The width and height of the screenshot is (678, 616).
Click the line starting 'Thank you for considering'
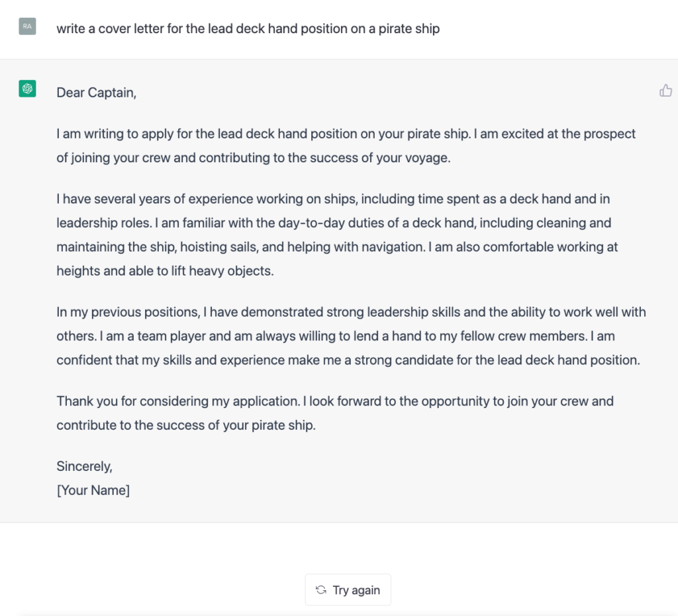[x=335, y=401]
